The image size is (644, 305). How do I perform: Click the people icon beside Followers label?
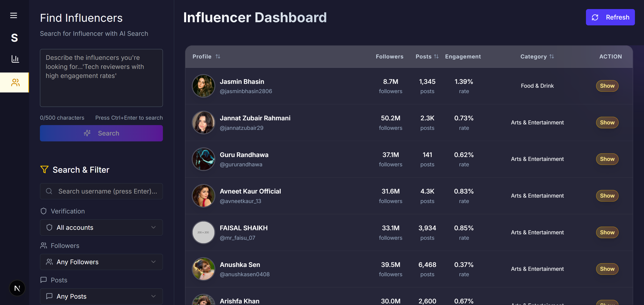click(44, 246)
